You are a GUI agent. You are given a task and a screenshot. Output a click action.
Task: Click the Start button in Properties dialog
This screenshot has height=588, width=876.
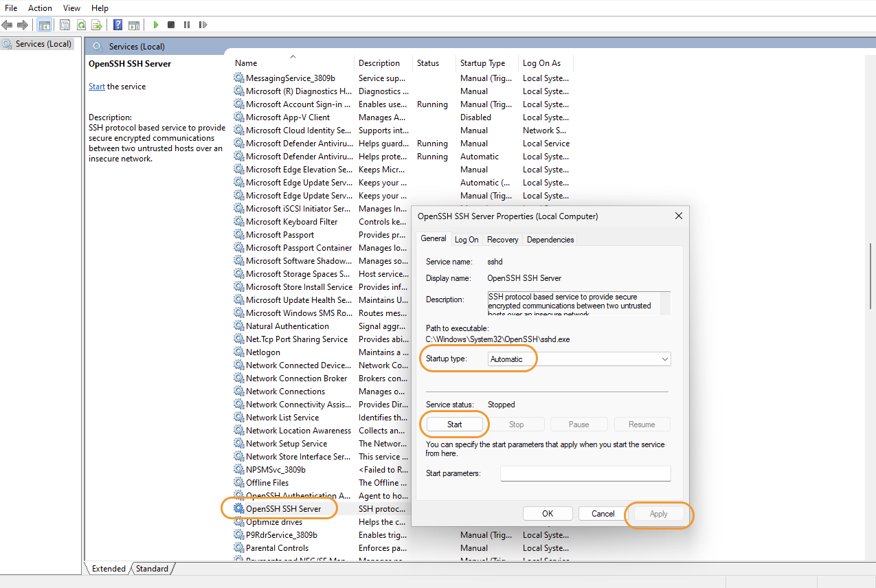point(455,425)
